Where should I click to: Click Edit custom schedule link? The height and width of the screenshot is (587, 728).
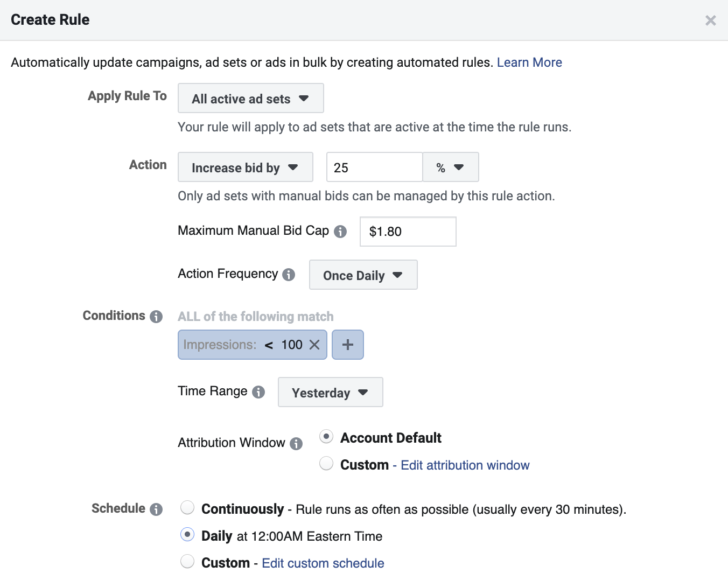click(x=323, y=563)
